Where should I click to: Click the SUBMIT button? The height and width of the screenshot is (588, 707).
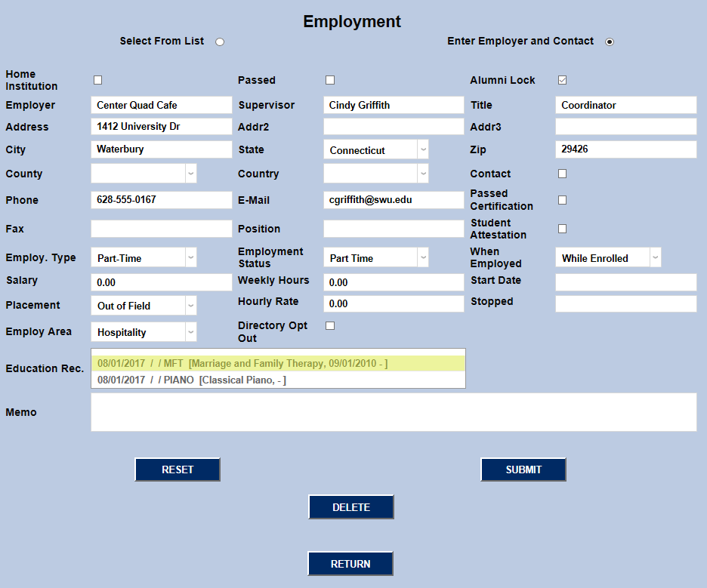click(523, 469)
